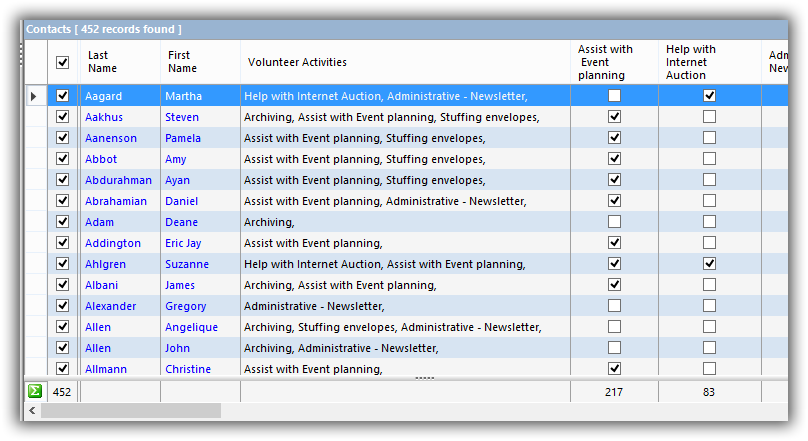This screenshot has height=441, width=808.
Task: Sort by the Last Name column header
Action: 102,62
